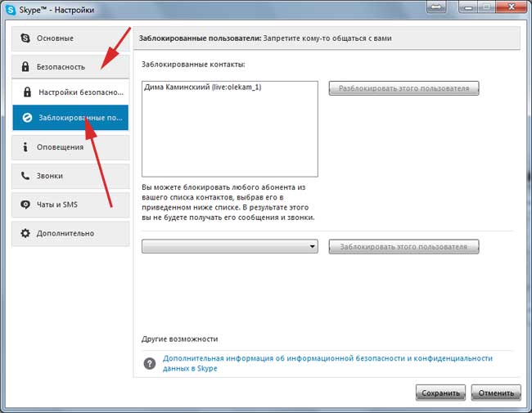Open the Чаты и SMS section
532x413 pixels.
[x=70, y=204]
